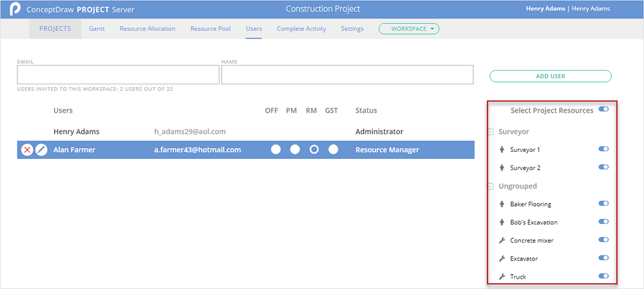Collapse the Ungrouped resource group
The image size is (644, 289).
click(x=490, y=186)
